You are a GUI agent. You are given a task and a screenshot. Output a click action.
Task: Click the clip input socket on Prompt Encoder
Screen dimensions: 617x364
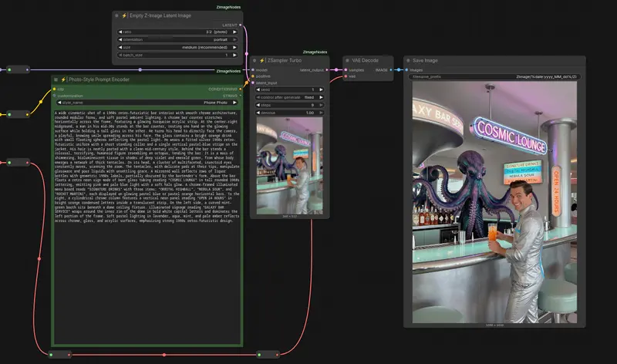tap(54, 89)
